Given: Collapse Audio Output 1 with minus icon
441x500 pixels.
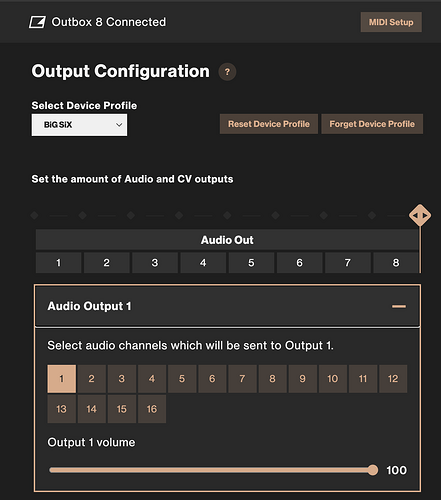Looking at the screenshot, I should click(399, 306).
